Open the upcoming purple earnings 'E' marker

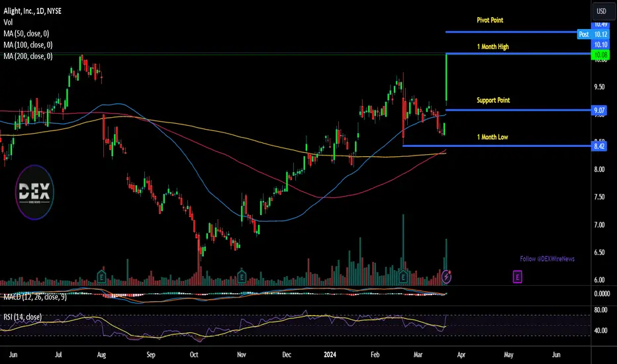pyautogui.click(x=517, y=277)
